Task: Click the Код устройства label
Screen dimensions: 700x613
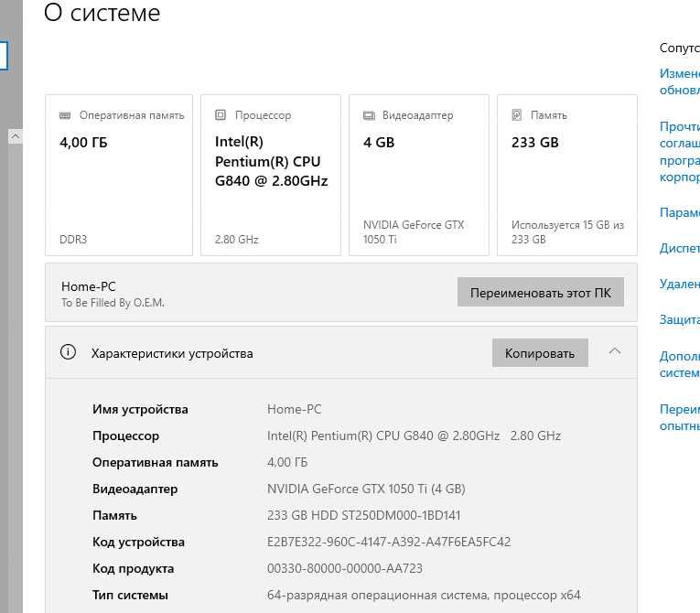Action: click(138, 542)
